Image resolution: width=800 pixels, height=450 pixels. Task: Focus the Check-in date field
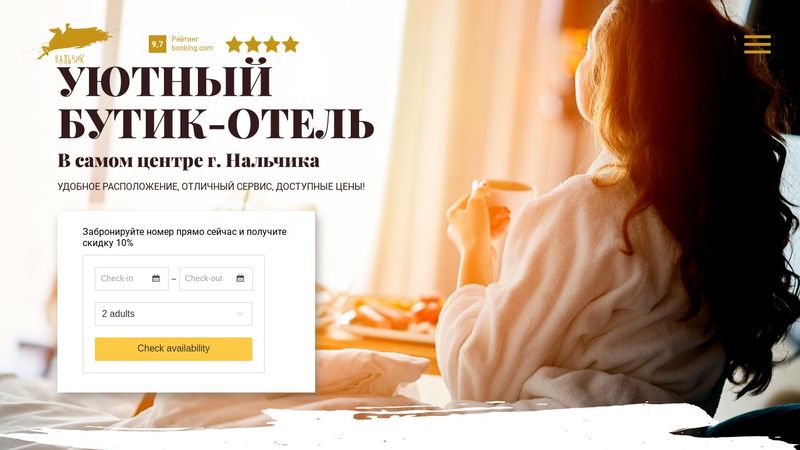[x=132, y=279]
